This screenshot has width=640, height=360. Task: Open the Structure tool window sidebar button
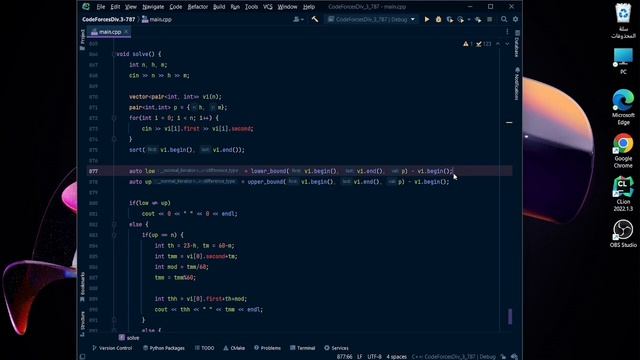point(83,323)
